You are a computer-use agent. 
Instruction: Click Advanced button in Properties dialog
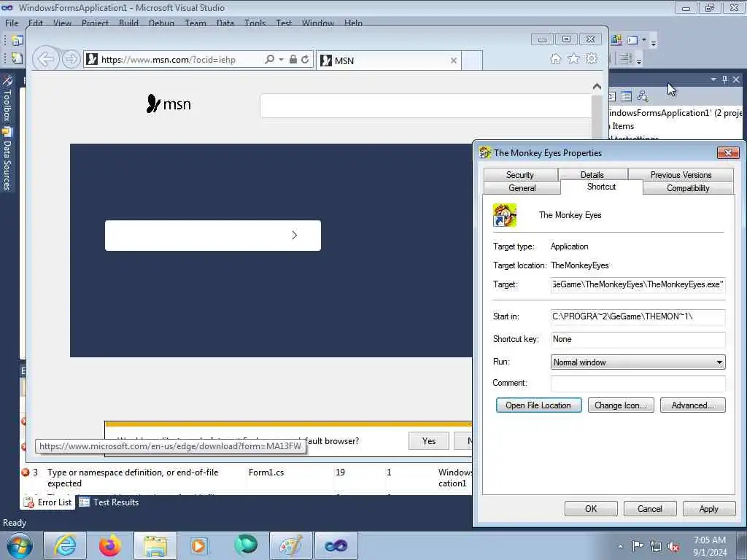[x=693, y=405]
